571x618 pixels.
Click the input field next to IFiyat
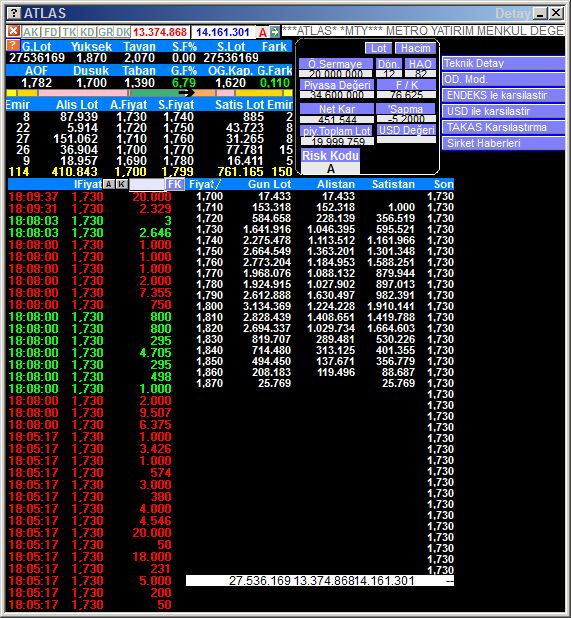click(x=147, y=184)
